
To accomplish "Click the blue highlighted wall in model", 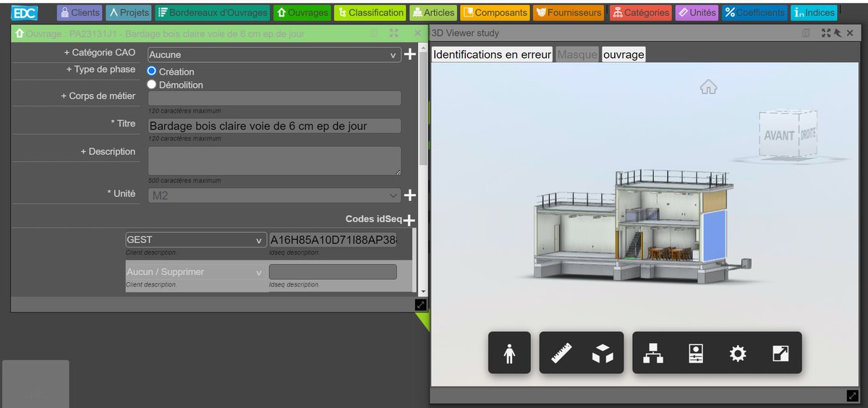I will click(x=715, y=237).
